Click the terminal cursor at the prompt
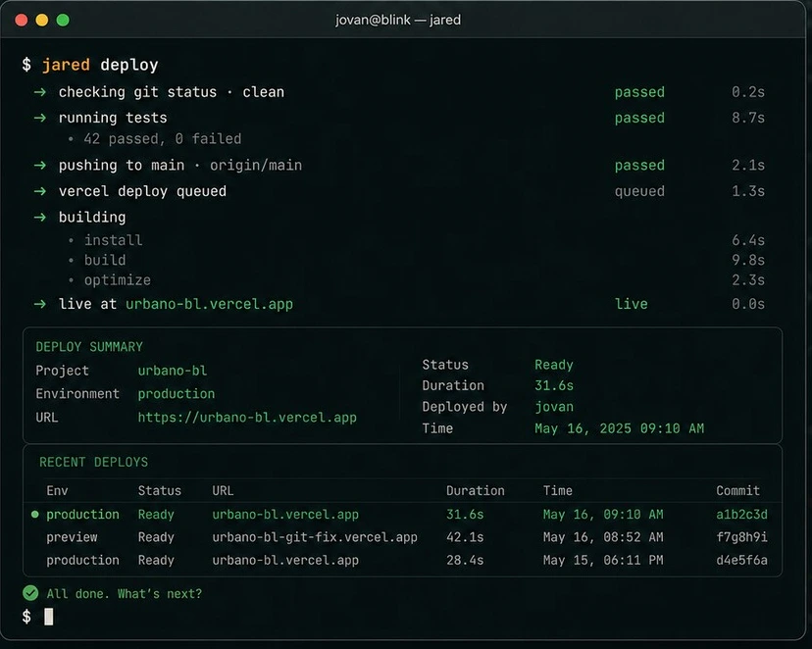The image size is (812, 649). (x=49, y=617)
